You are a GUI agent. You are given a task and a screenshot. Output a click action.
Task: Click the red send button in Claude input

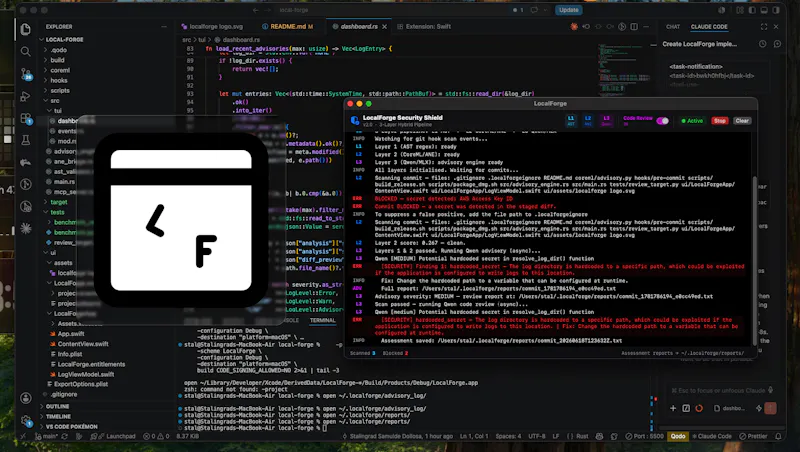(770, 408)
